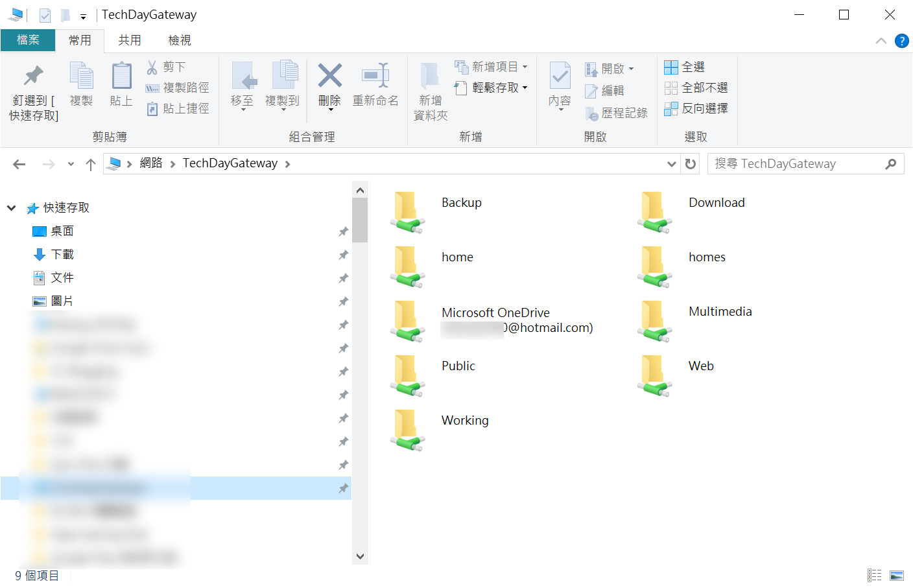
Task: Click the Copy (複製) ribbon icon
Action: click(x=82, y=76)
